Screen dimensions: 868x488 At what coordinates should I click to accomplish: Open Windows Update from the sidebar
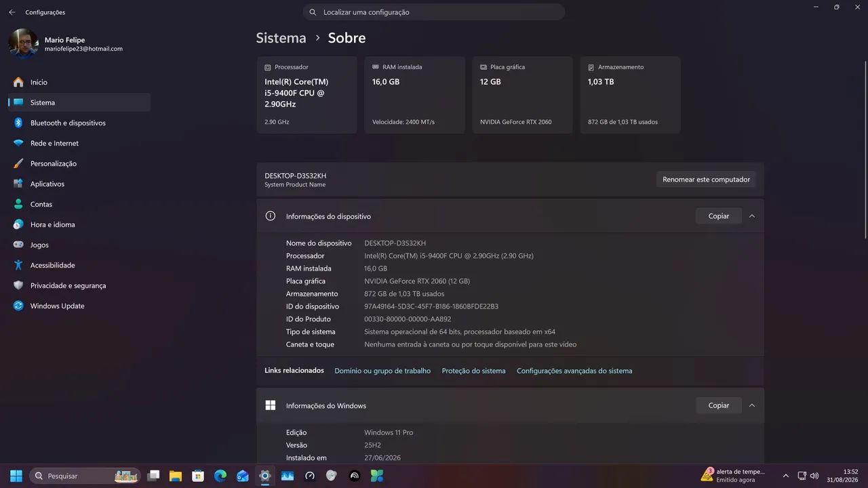pos(79,306)
